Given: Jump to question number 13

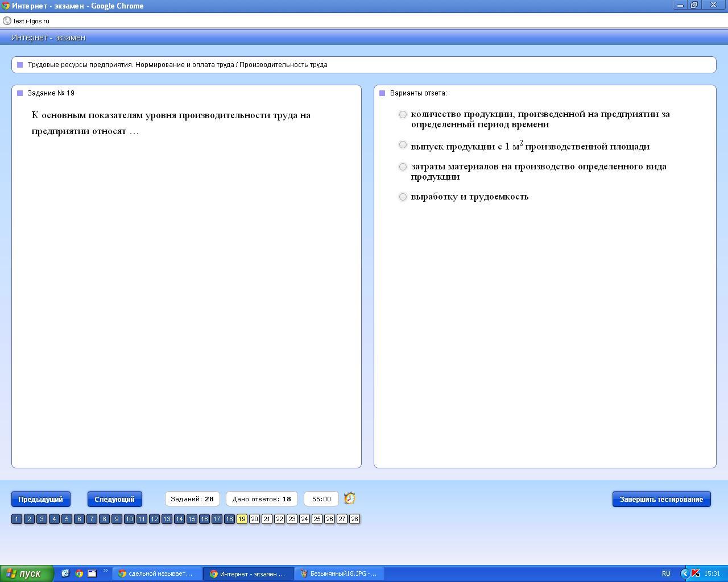Looking at the screenshot, I should point(167,519).
